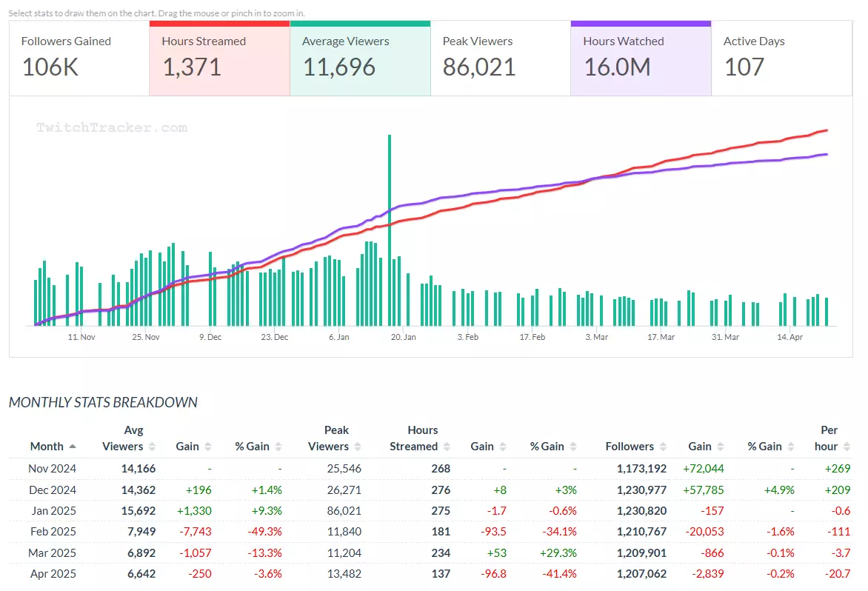Click the peak viewers value '13,482'
This screenshot has height=591, width=868.
[x=344, y=574]
